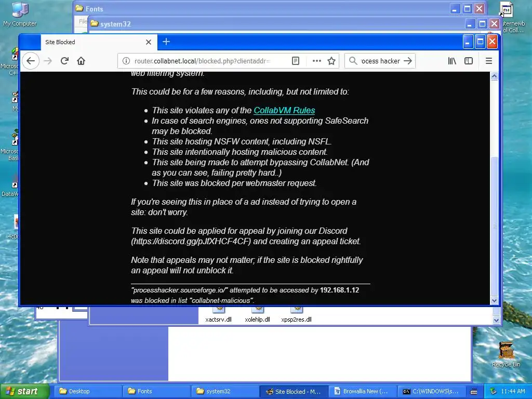532x399 pixels.
Task: Click the tray icon beside the clock
Action: coord(493,391)
